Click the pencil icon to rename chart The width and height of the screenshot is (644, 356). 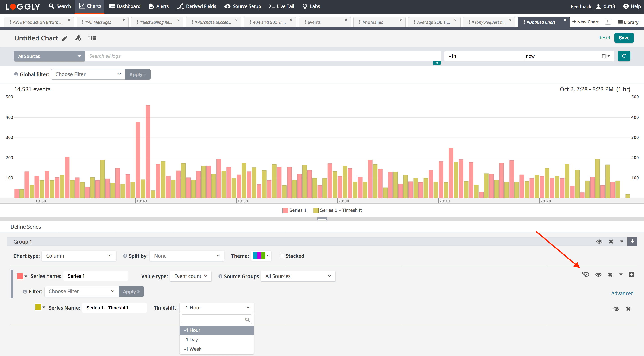65,38
